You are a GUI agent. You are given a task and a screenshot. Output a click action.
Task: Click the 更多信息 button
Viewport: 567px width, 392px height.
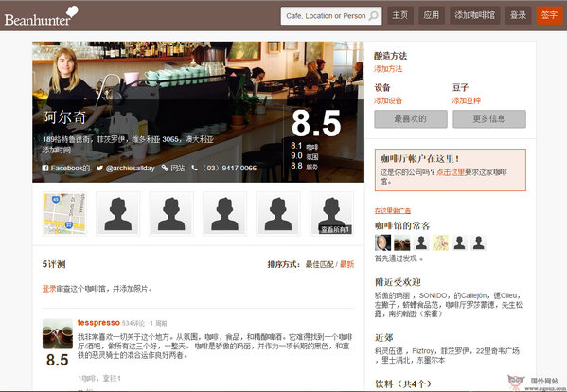tap(489, 119)
